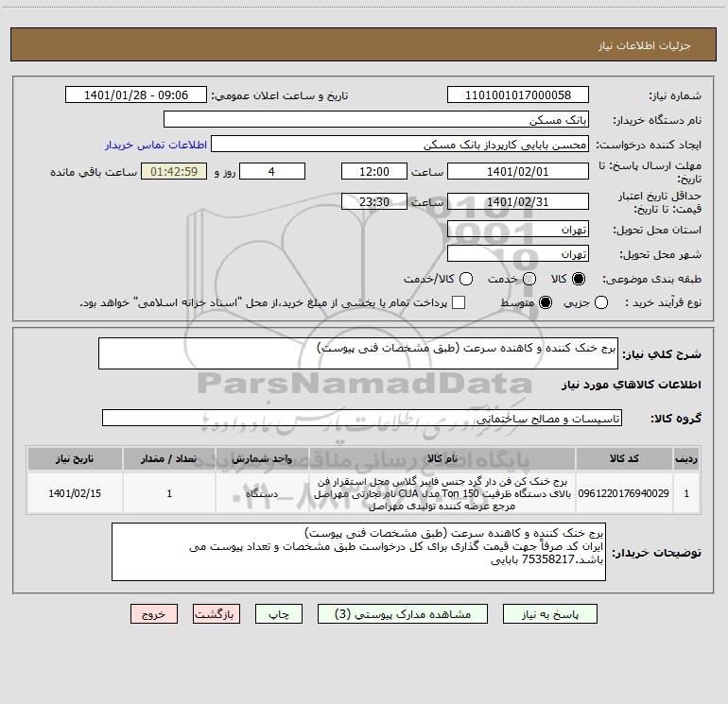The image size is (728, 704).
Task: Click the اطلاعات کالاهای مورد نیاز heading
Action: click(x=631, y=385)
